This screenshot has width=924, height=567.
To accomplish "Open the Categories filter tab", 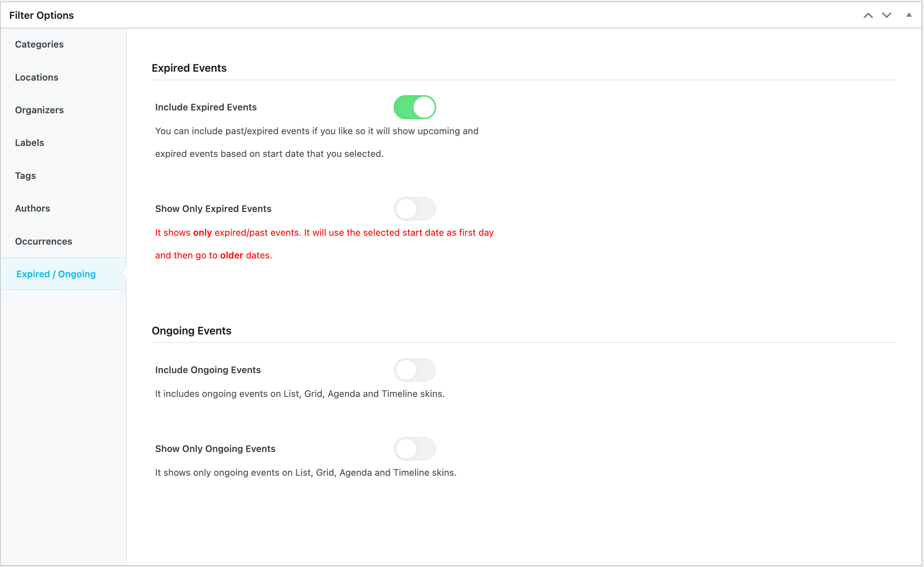I will tap(39, 44).
